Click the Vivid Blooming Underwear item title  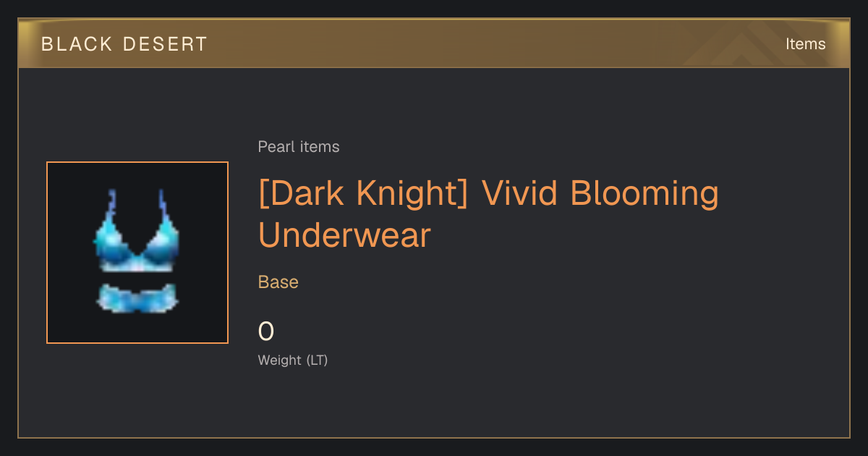[488, 214]
